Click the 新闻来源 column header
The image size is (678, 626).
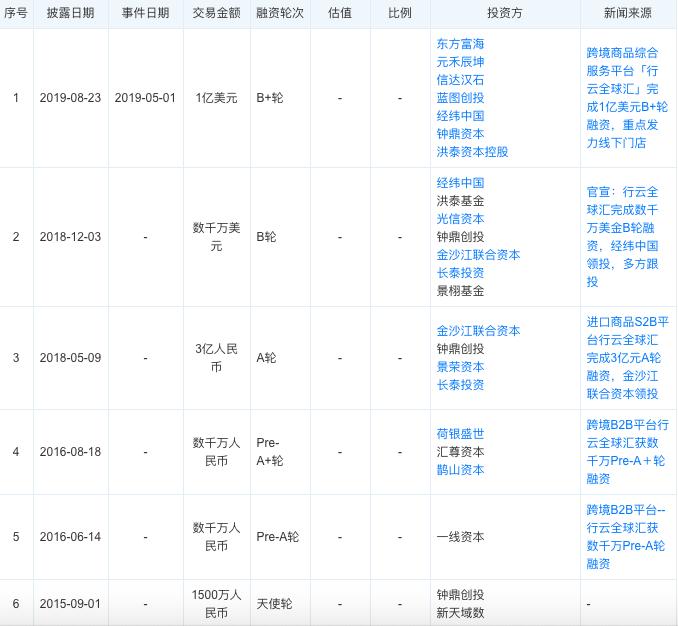pyautogui.click(x=628, y=13)
